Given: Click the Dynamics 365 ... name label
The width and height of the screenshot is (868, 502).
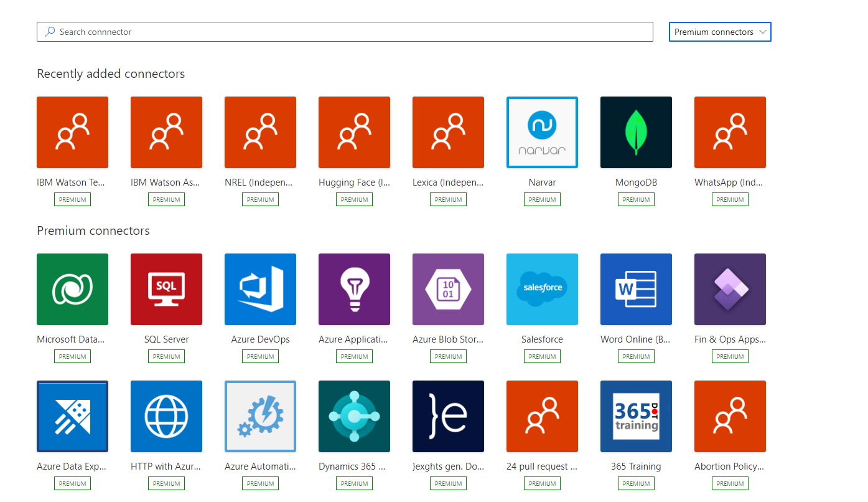Looking at the screenshot, I should pos(352,466).
